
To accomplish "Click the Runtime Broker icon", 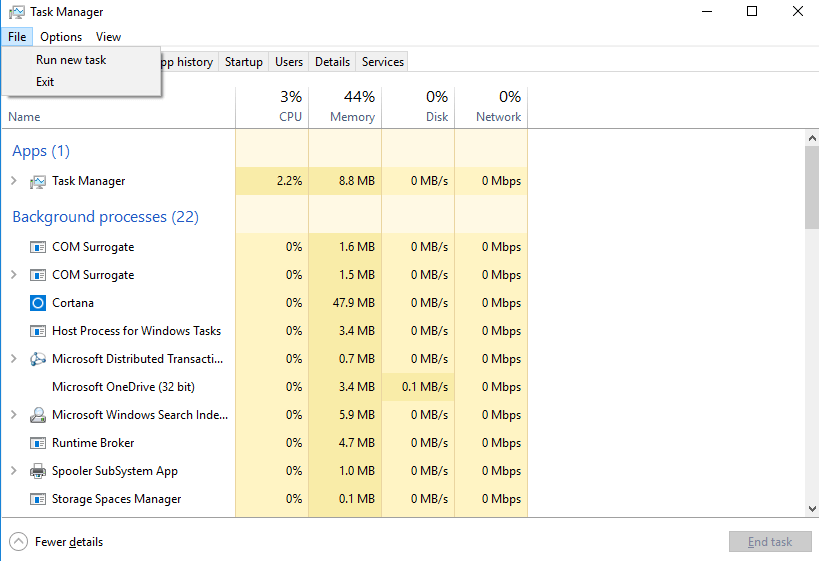I will 38,443.
